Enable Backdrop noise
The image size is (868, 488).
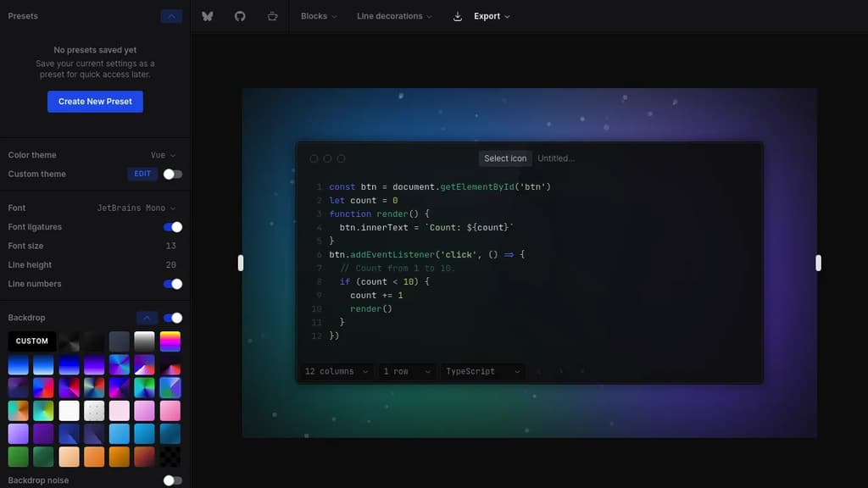[172, 480]
